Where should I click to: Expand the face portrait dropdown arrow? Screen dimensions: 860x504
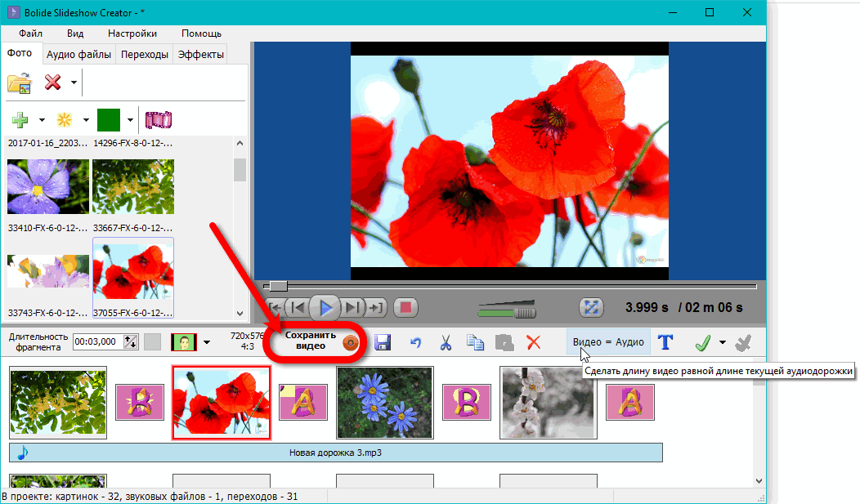tap(207, 342)
